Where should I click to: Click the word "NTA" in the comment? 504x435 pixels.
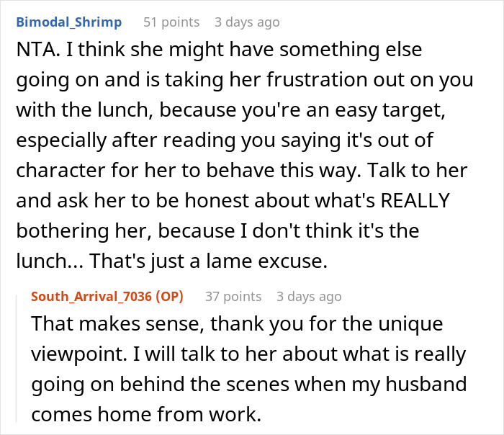pyautogui.click(x=30, y=53)
